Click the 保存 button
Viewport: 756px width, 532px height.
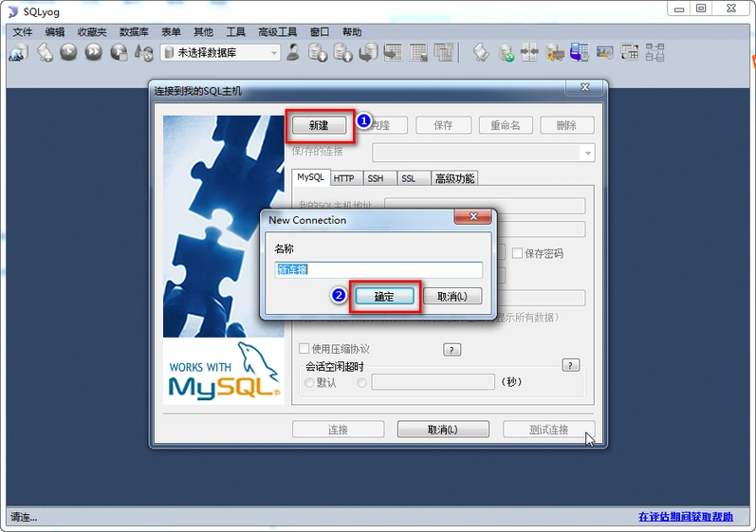coord(443,125)
